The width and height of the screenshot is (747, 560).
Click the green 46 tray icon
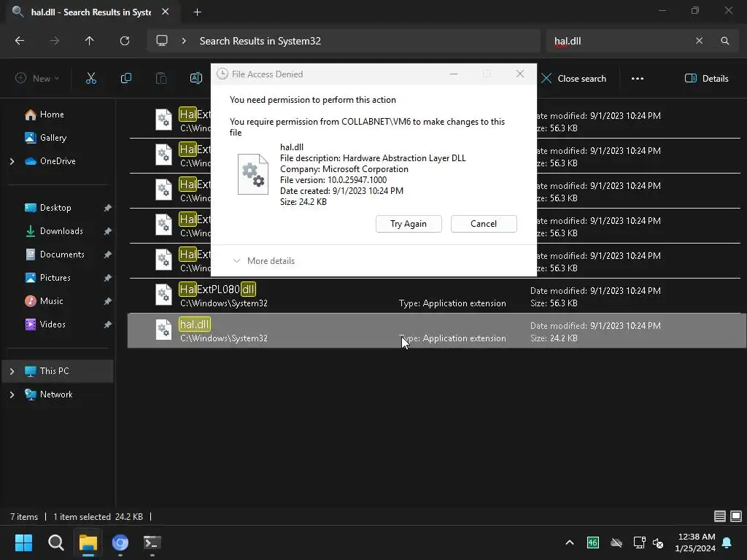(x=592, y=542)
